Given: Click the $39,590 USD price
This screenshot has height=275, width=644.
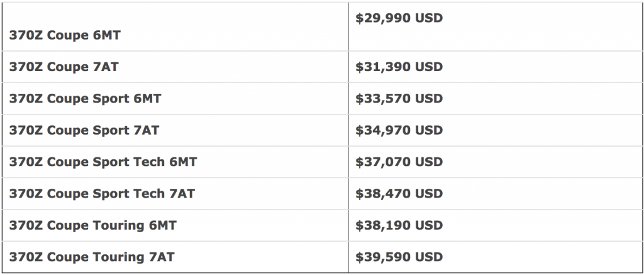Looking at the screenshot, I should pos(399,257).
